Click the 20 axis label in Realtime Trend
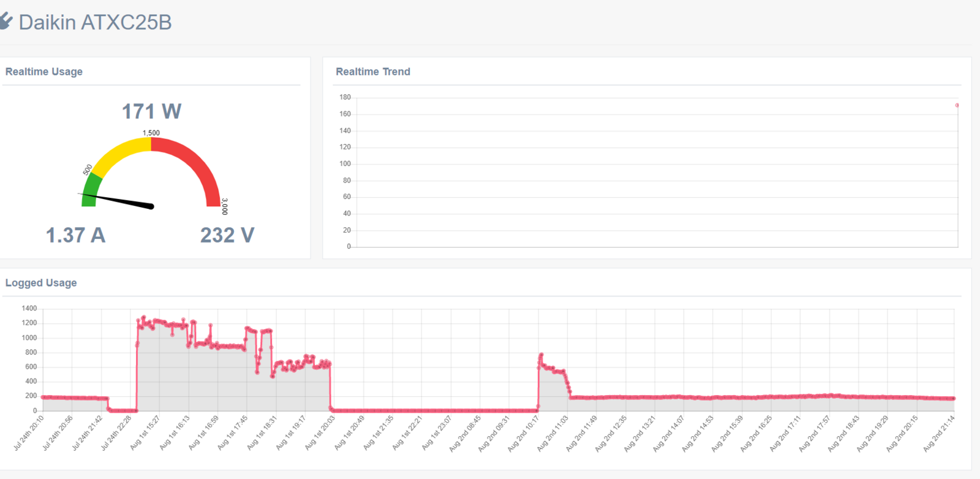Viewport: 980px width, 479px height. tap(347, 230)
